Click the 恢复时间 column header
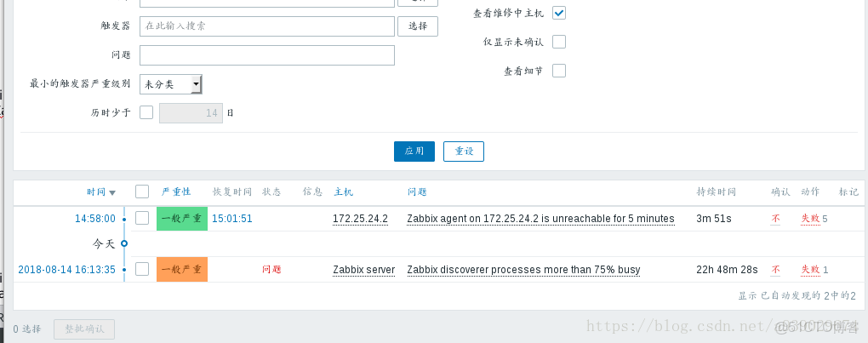Image resolution: width=868 pixels, height=343 pixels. point(232,192)
